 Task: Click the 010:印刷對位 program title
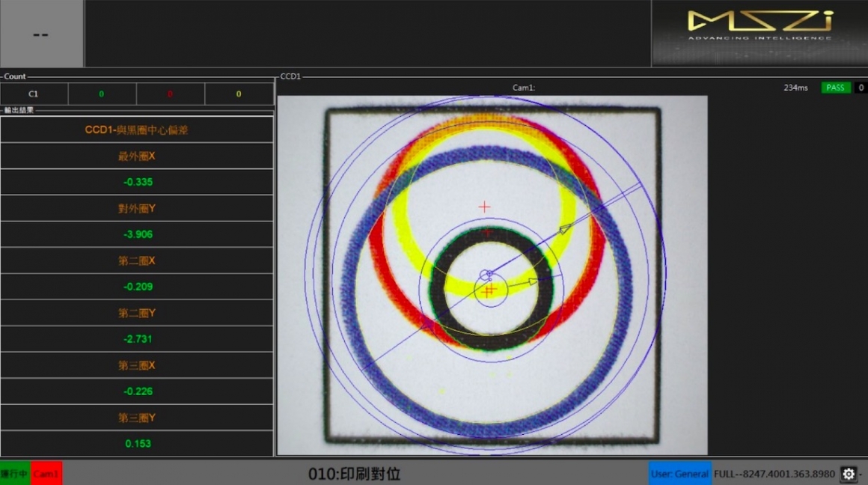354,474
